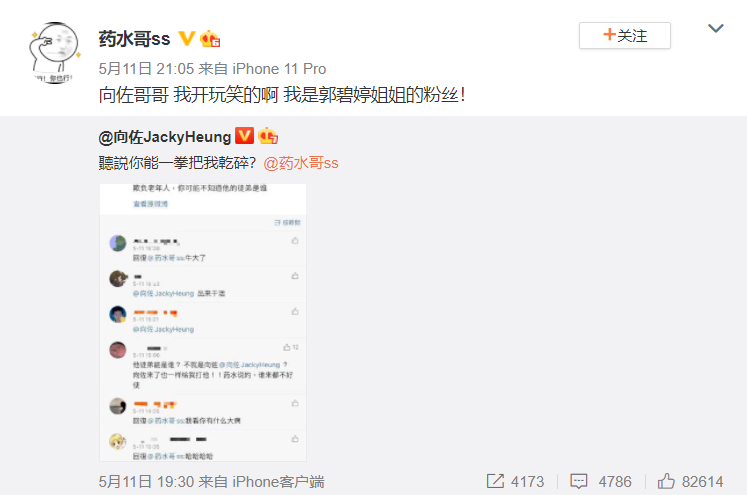Viewport: 747px width, 495px height.
Task: Click the 82614 like count
Action: (x=702, y=482)
